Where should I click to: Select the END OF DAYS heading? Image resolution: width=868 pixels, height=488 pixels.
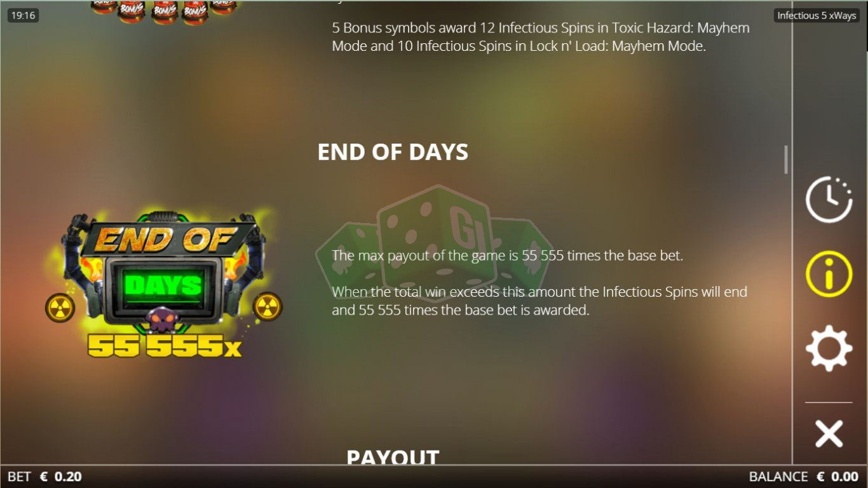pyautogui.click(x=393, y=152)
